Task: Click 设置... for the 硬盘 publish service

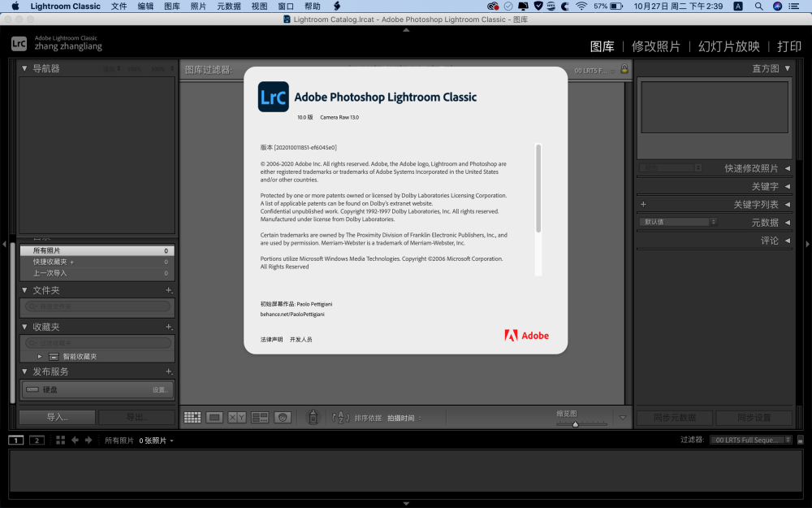Action: [160, 390]
